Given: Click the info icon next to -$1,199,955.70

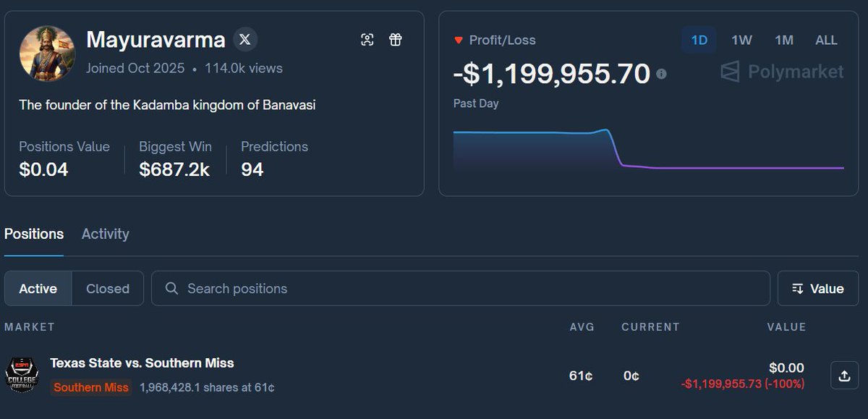Looking at the screenshot, I should click(661, 74).
